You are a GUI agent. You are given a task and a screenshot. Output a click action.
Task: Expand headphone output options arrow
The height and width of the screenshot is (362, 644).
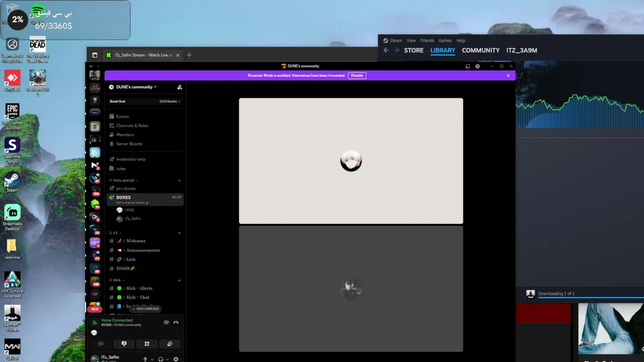click(x=167, y=359)
